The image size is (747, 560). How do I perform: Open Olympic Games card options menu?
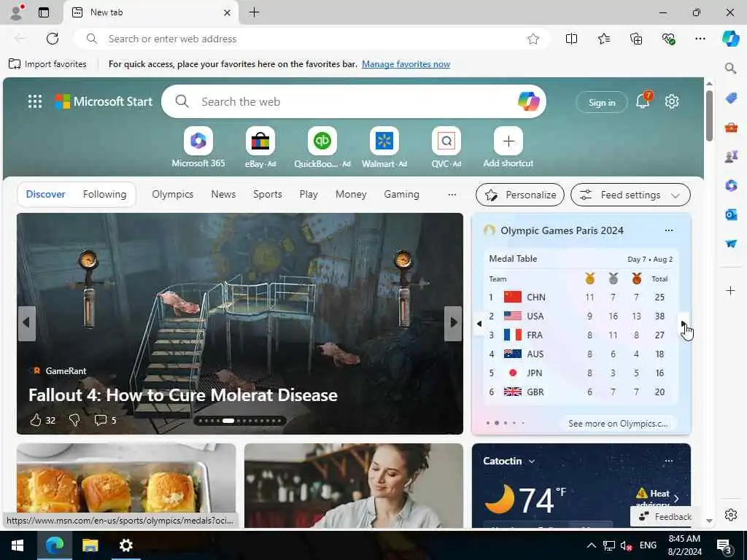[x=669, y=230]
